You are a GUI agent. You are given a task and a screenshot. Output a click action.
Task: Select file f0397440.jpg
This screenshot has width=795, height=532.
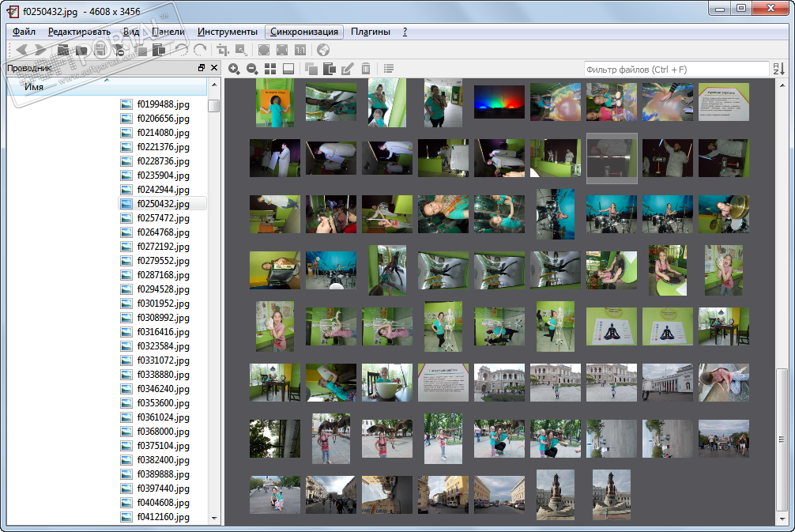(x=163, y=488)
